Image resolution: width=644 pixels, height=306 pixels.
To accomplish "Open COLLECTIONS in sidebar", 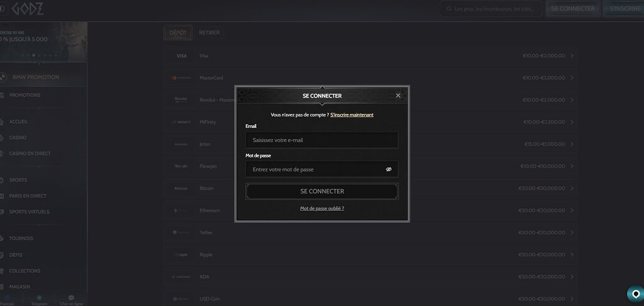I will (x=25, y=271).
